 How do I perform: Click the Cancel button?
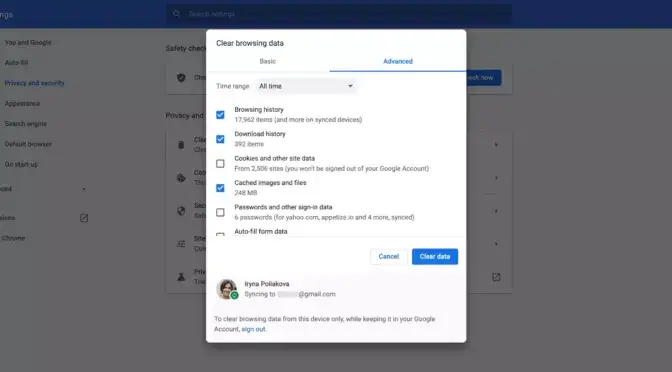pyautogui.click(x=389, y=256)
